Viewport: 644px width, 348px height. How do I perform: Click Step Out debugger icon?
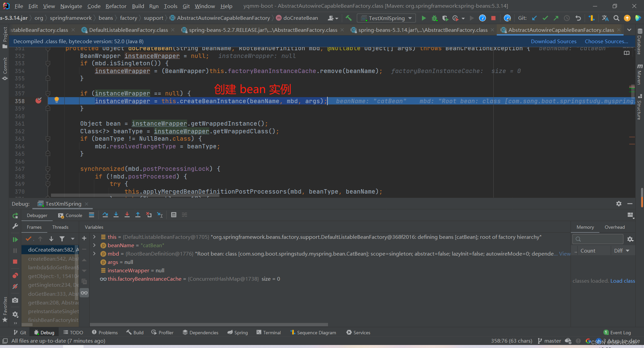[x=138, y=215]
